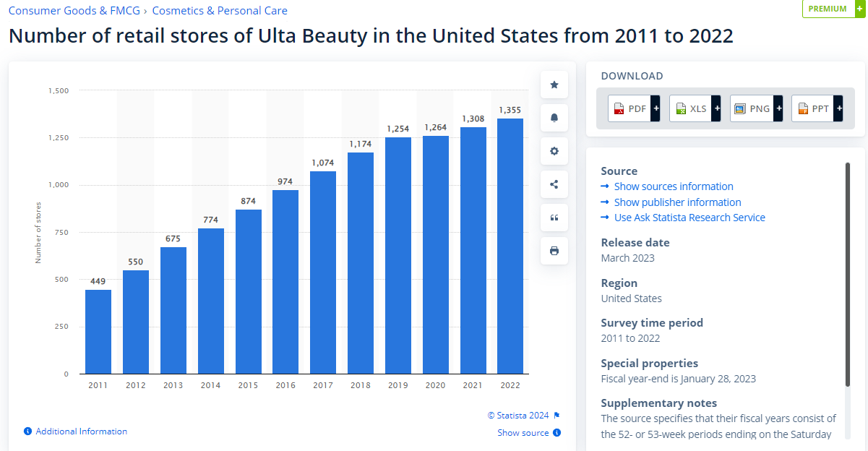Click Fiscal year-end is January 28, 2023
The image size is (868, 451).
(679, 379)
